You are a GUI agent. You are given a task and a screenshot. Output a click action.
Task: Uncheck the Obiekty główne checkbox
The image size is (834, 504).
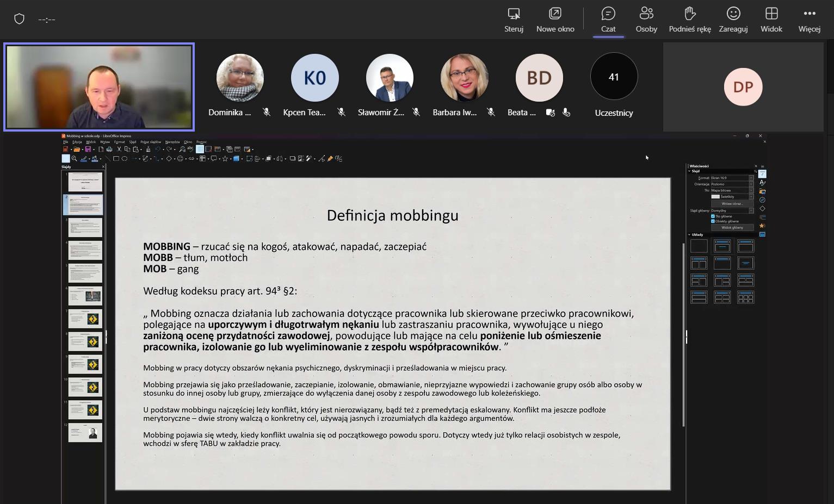(x=713, y=221)
